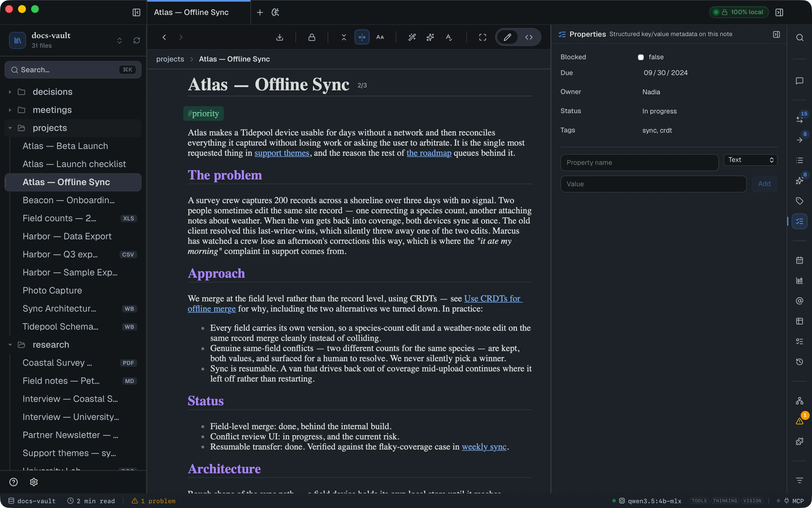Refresh the docs-vault sync icon
Viewport: 812px width, 508px height.
[x=136, y=40]
